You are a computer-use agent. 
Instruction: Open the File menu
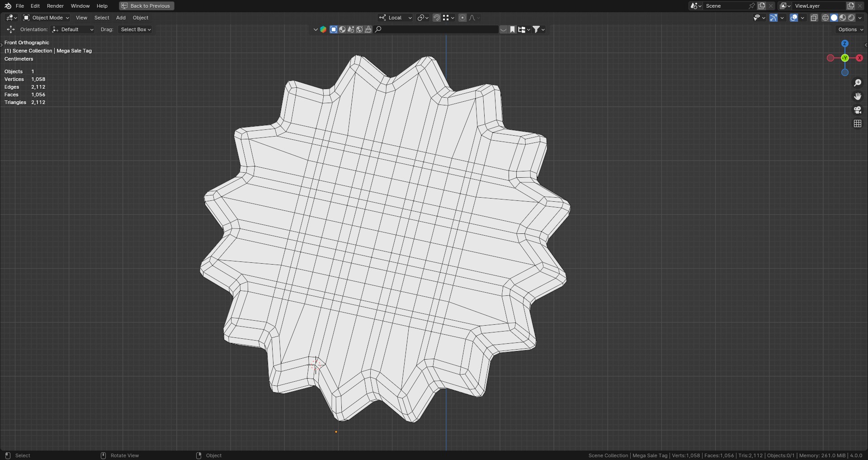[x=20, y=6]
